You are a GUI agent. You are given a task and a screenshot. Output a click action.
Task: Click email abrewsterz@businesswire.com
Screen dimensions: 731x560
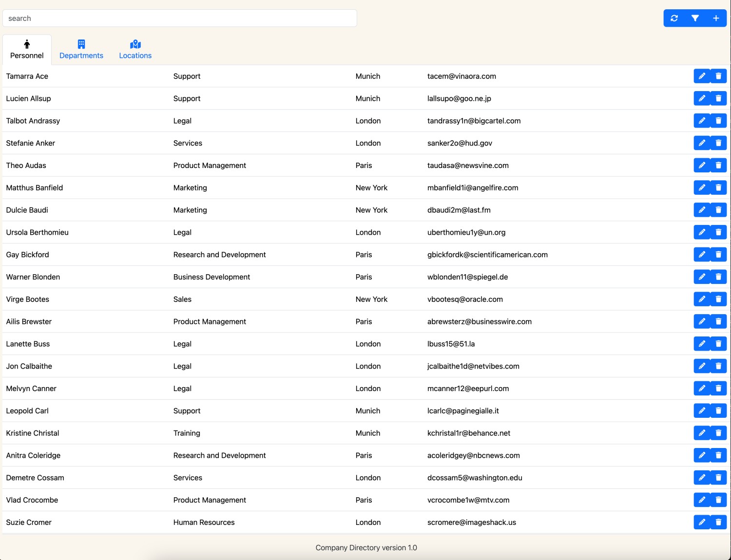[479, 322]
